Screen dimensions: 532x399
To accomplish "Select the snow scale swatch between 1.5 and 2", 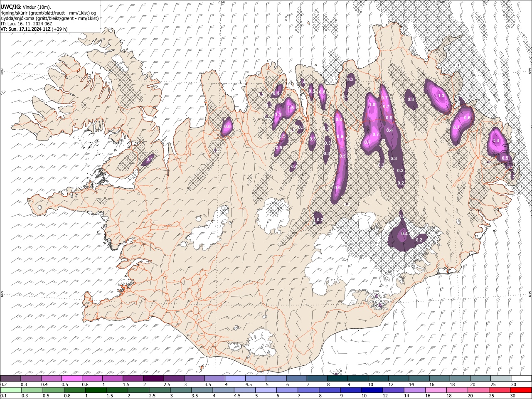I will (133, 378).
